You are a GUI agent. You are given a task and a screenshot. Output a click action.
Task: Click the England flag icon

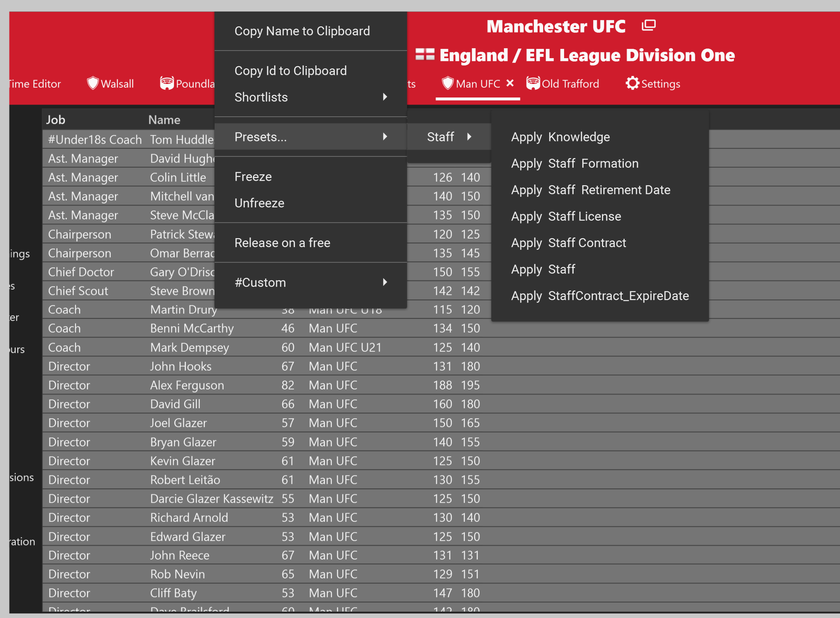425,54
